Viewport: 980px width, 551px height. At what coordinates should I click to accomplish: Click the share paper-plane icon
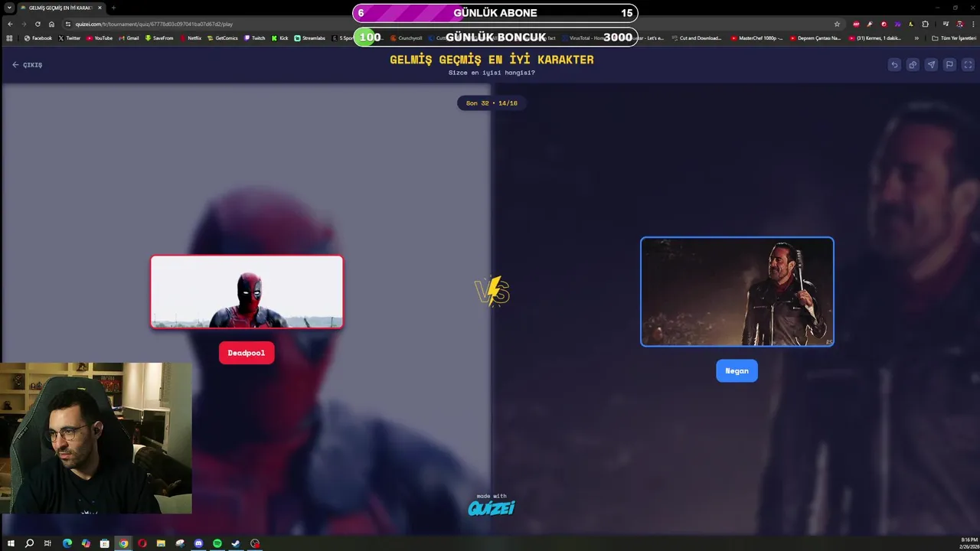pyautogui.click(x=931, y=65)
